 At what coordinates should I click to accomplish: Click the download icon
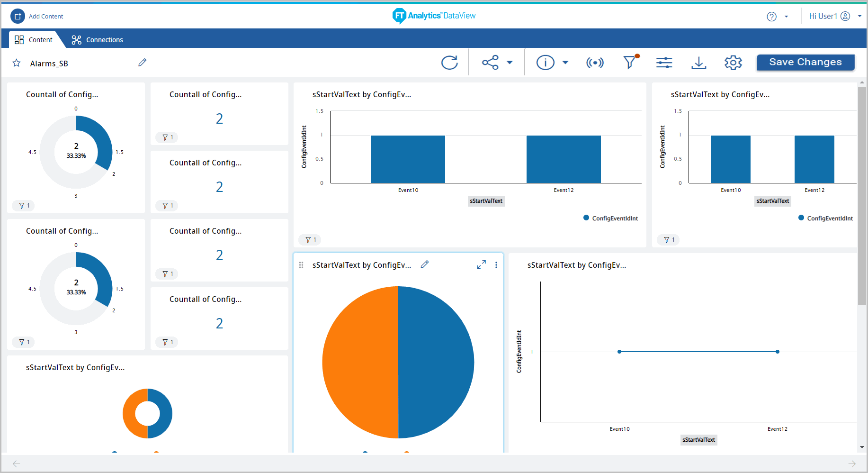tap(698, 63)
